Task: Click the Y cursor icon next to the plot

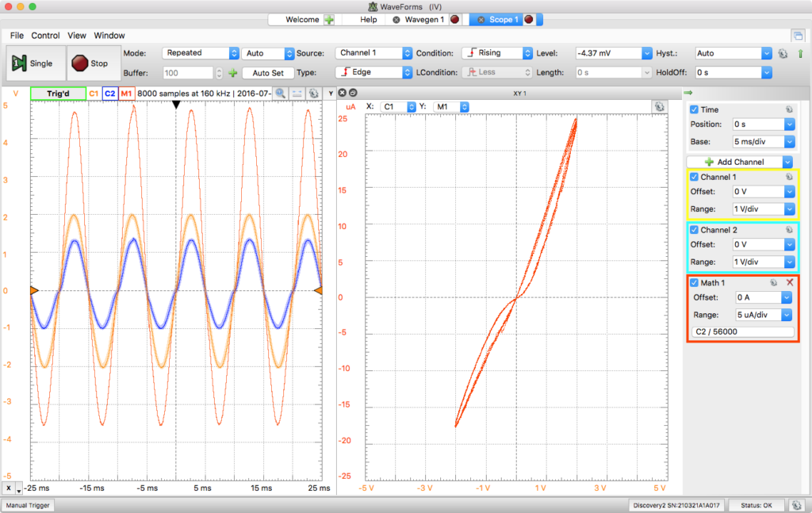Action: pos(331,93)
